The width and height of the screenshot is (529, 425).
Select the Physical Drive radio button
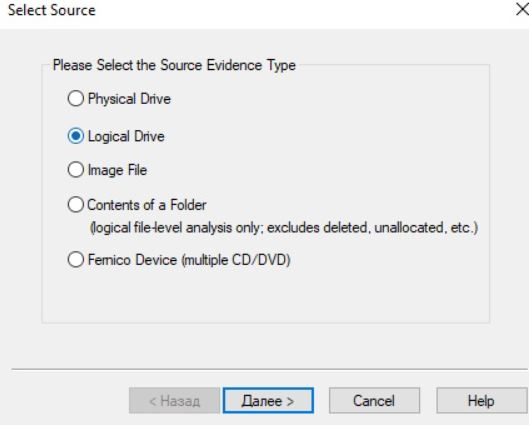[76, 98]
